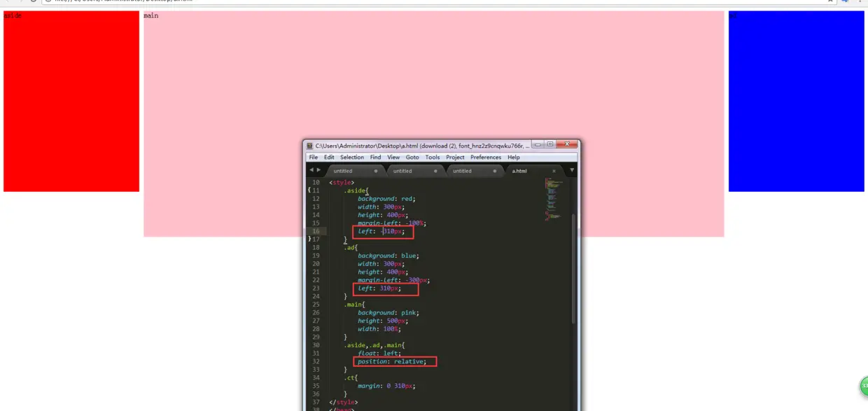Viewport: 868px width, 411px height.
Task: Click gutter line number 32
Action: coord(316,362)
